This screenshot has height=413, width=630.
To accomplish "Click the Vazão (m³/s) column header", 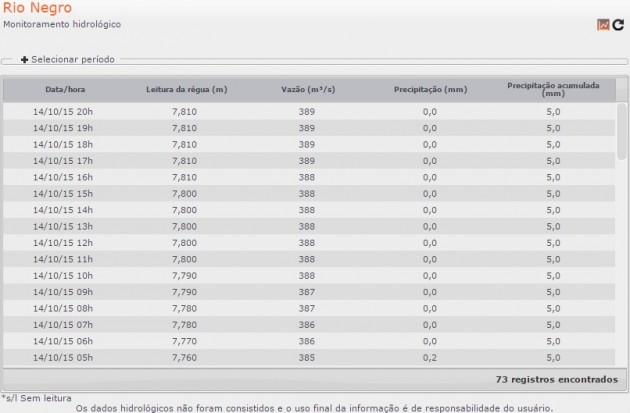I will (x=306, y=89).
